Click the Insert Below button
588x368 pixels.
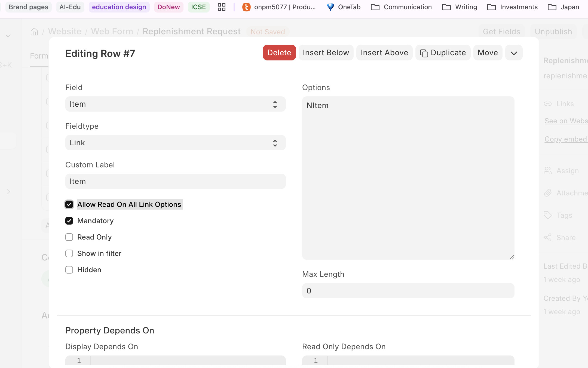(x=326, y=53)
